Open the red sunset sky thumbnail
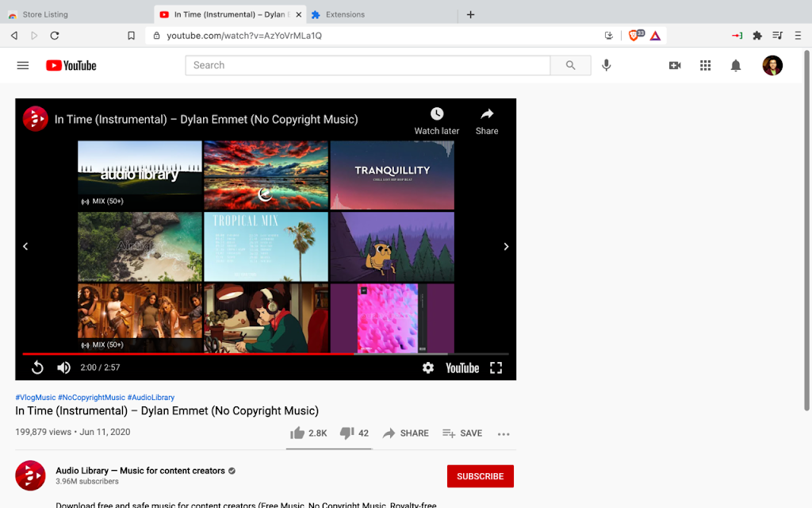Image resolution: width=812 pixels, height=508 pixels. click(x=266, y=175)
